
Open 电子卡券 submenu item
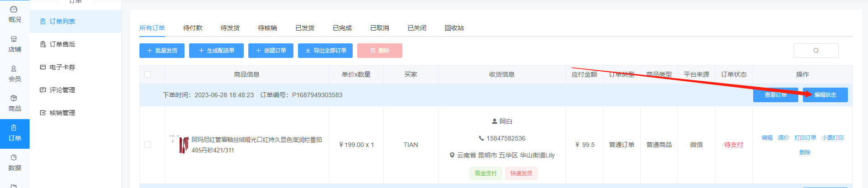tap(75, 67)
